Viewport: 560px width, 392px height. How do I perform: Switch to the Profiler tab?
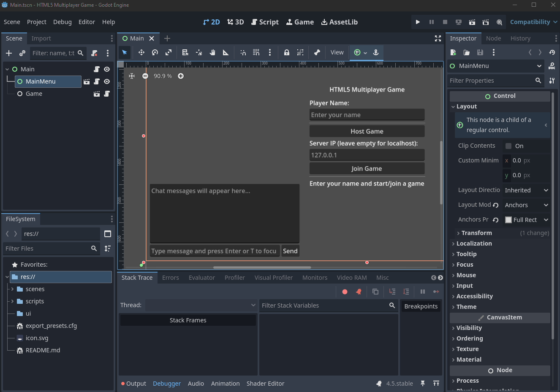point(234,278)
